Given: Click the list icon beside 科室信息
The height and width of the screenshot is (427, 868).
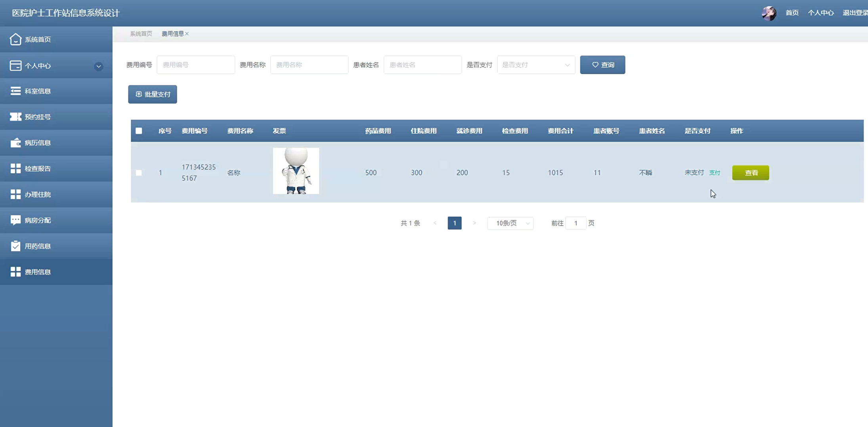Looking at the screenshot, I should [x=15, y=91].
